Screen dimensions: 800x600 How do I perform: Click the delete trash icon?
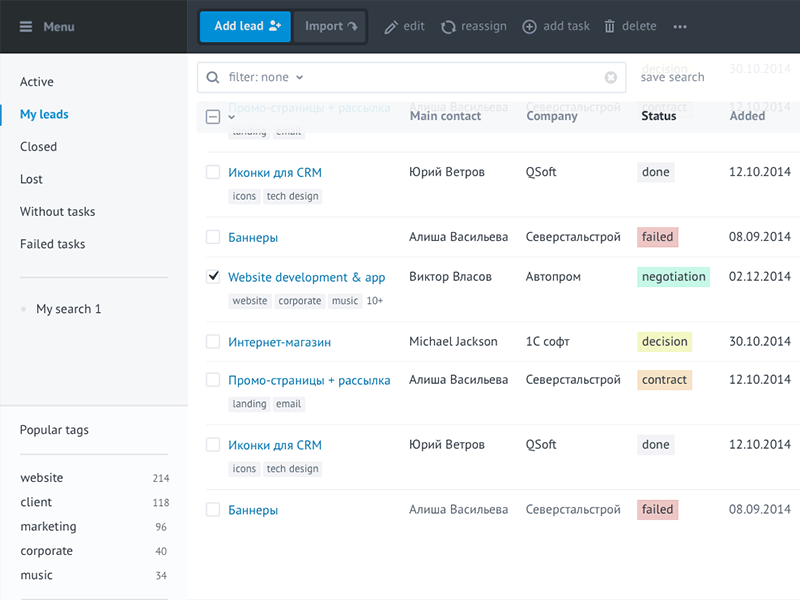610,27
